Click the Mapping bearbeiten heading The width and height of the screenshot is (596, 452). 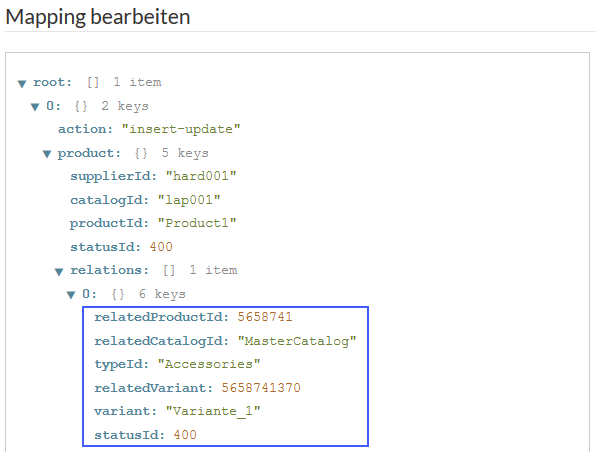coord(98,17)
